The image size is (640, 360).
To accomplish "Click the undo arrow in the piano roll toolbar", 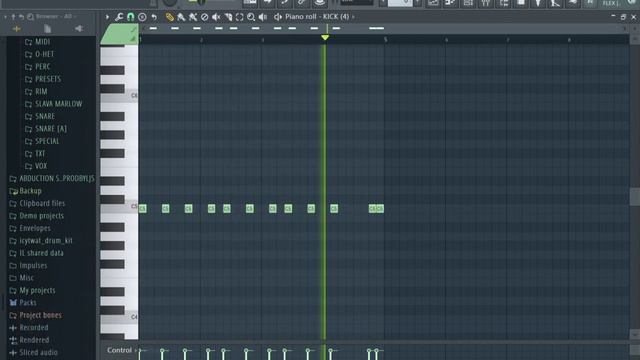I will pyautogui.click(x=154, y=17).
